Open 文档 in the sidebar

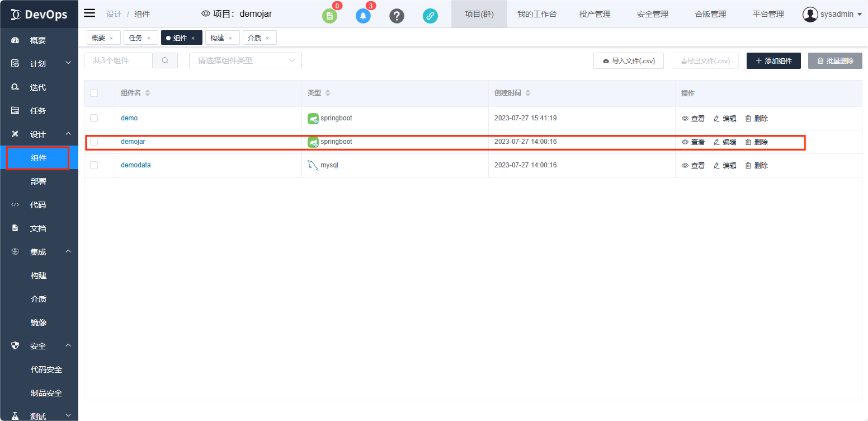tap(39, 228)
